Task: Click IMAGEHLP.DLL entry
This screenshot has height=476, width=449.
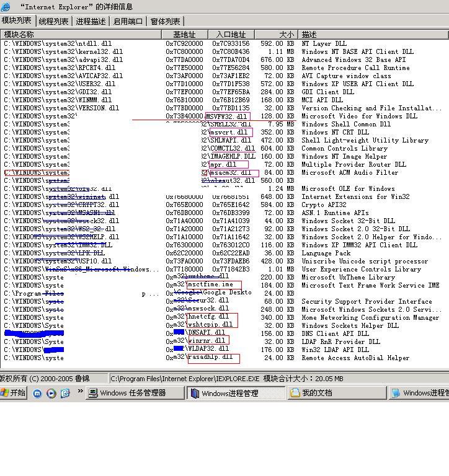Action: click(x=233, y=156)
